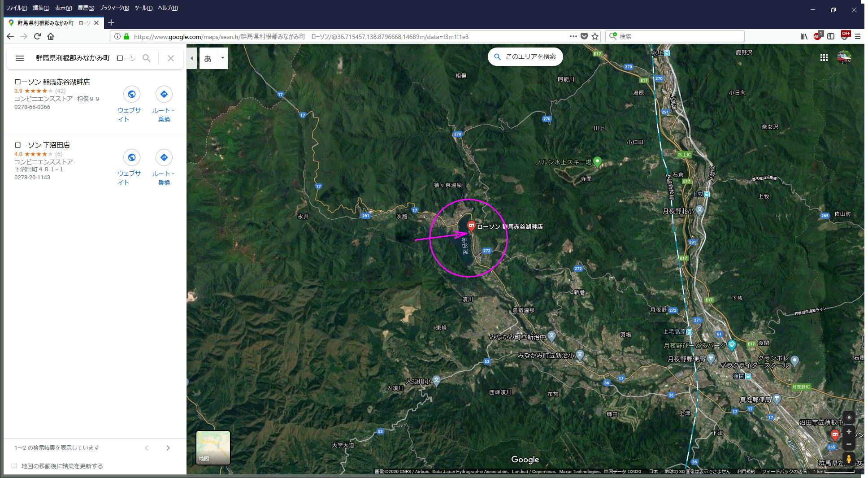Screen dimensions: 868x478
Task: Click the ノルン水上スキー場 green pin
Action: pos(597,162)
